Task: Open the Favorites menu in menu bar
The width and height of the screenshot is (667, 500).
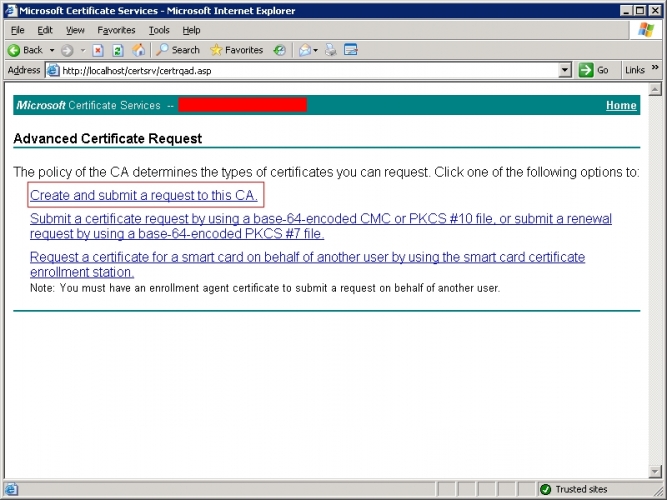Action: (116, 30)
